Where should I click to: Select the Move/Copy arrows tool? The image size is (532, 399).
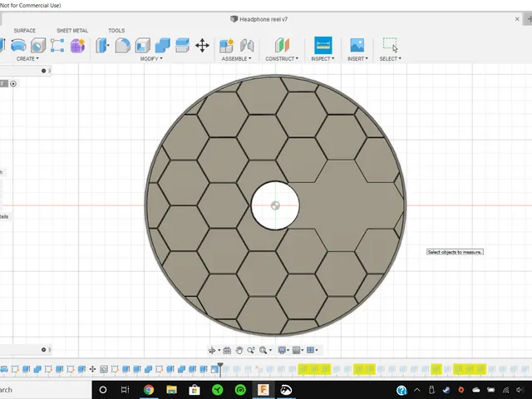pos(202,45)
